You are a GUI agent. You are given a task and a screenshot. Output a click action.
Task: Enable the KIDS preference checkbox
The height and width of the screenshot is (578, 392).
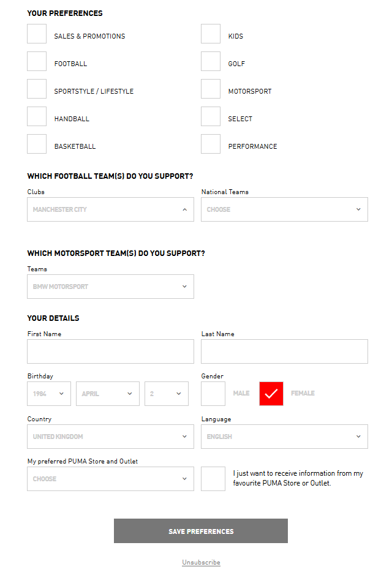pyautogui.click(x=210, y=34)
